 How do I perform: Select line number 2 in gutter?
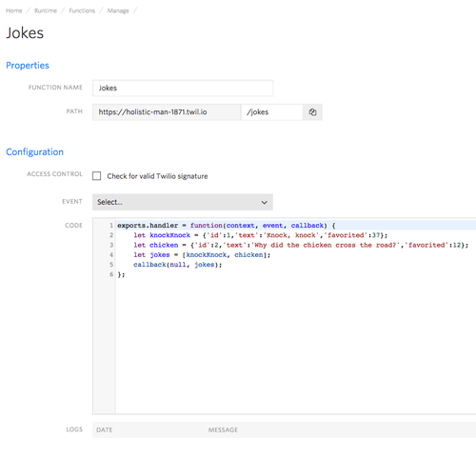click(111, 235)
